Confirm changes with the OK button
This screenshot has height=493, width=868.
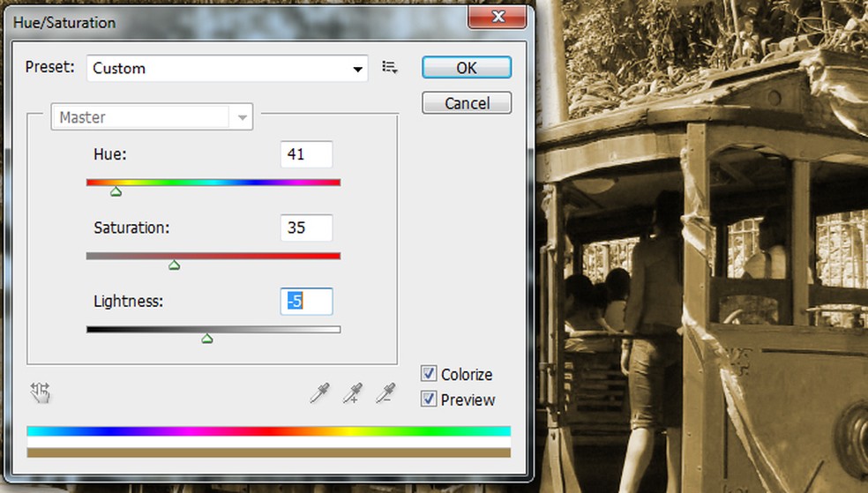(x=466, y=68)
